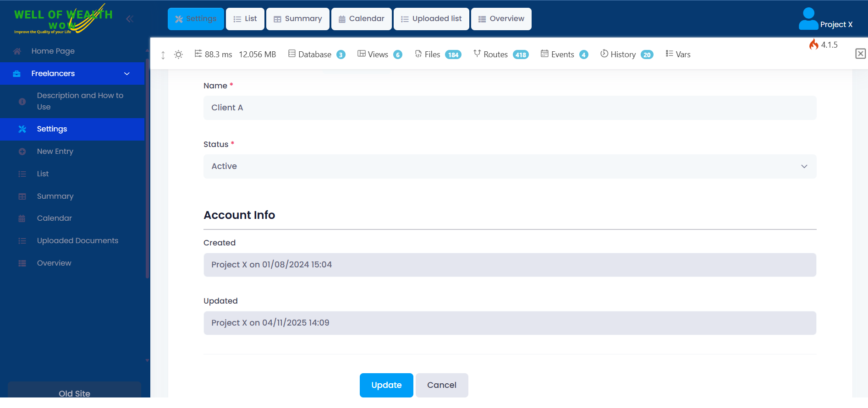Open sidebar Calendar link

pos(72,218)
